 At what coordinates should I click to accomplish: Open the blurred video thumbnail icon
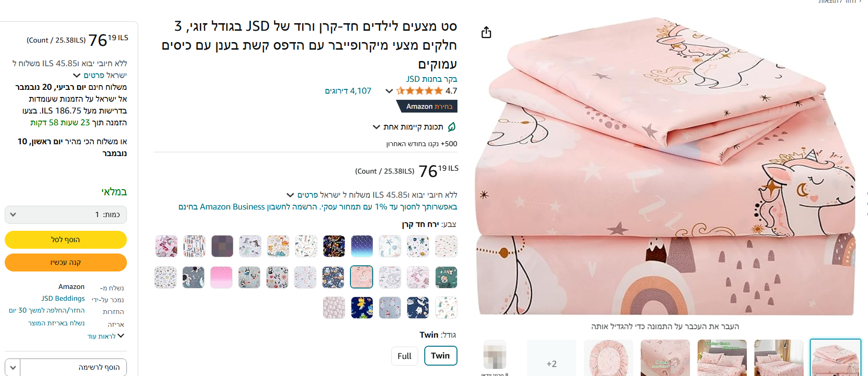click(495, 355)
